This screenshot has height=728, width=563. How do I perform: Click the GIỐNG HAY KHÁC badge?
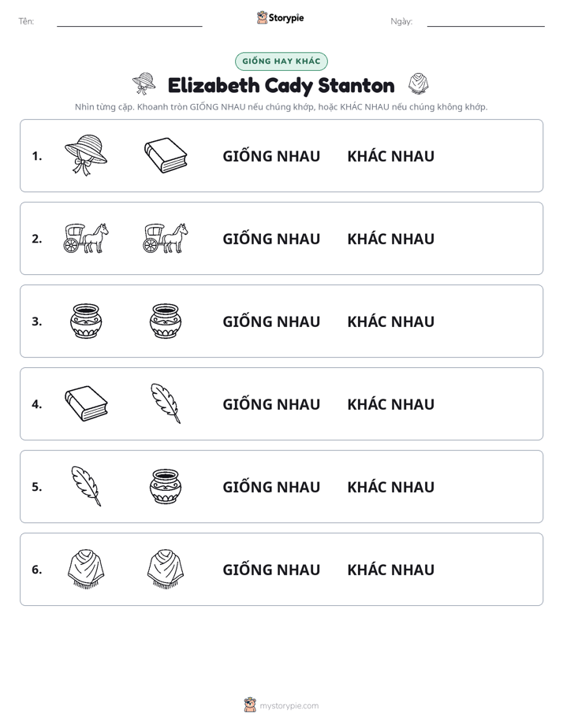pyautogui.click(x=281, y=61)
